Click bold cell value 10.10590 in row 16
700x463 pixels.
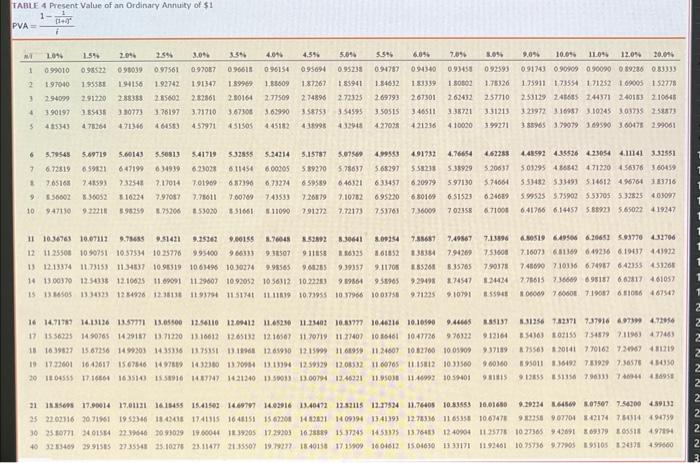(422, 322)
